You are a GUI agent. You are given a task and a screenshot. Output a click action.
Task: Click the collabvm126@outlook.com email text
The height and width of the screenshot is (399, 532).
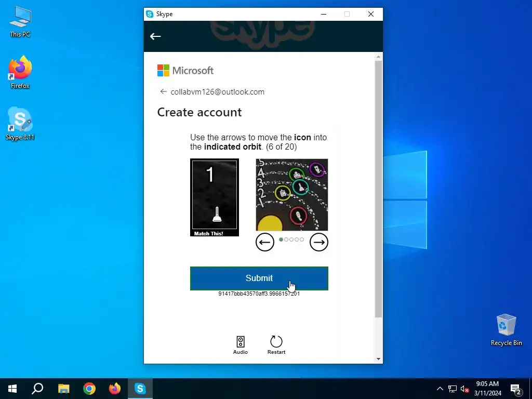(x=218, y=92)
